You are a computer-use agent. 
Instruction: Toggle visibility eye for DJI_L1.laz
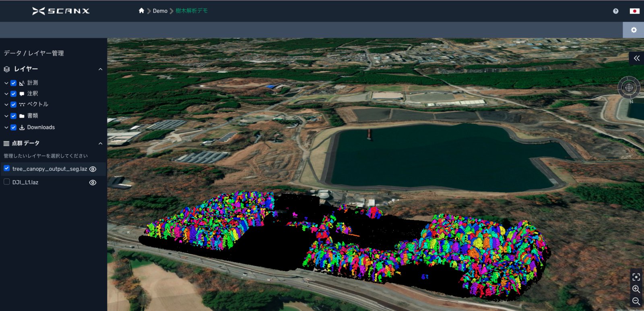[93, 182]
